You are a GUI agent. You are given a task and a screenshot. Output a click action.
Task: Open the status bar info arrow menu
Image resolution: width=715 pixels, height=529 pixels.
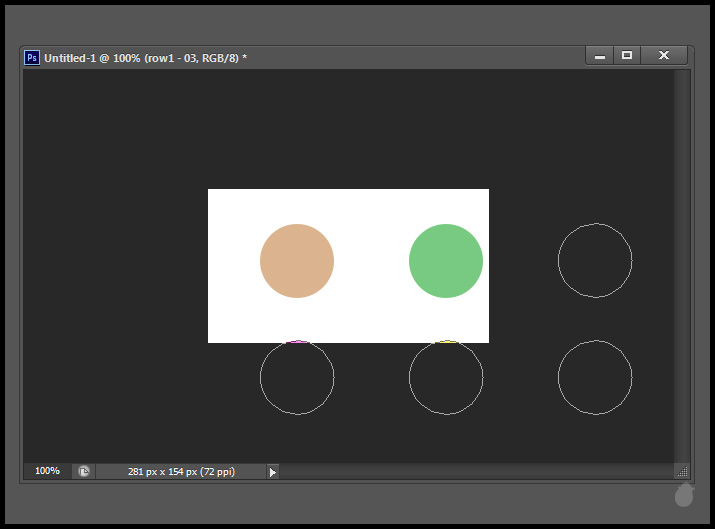click(x=272, y=472)
